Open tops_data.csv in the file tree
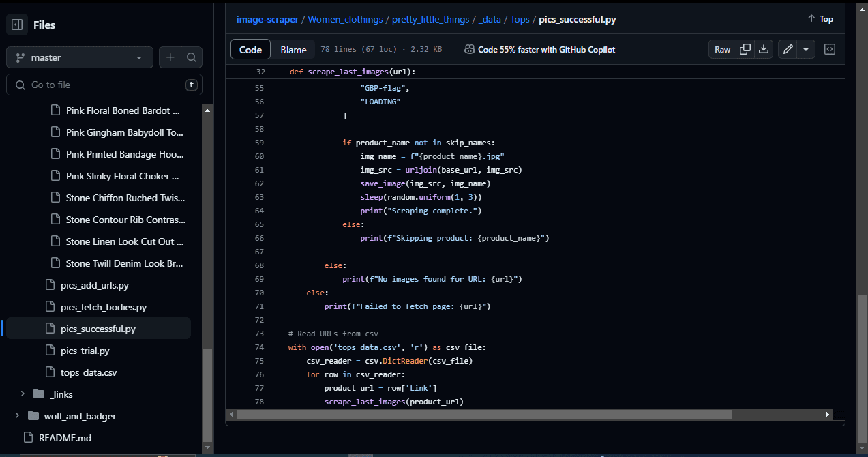Screen dimensions: 868x457 coord(89,372)
